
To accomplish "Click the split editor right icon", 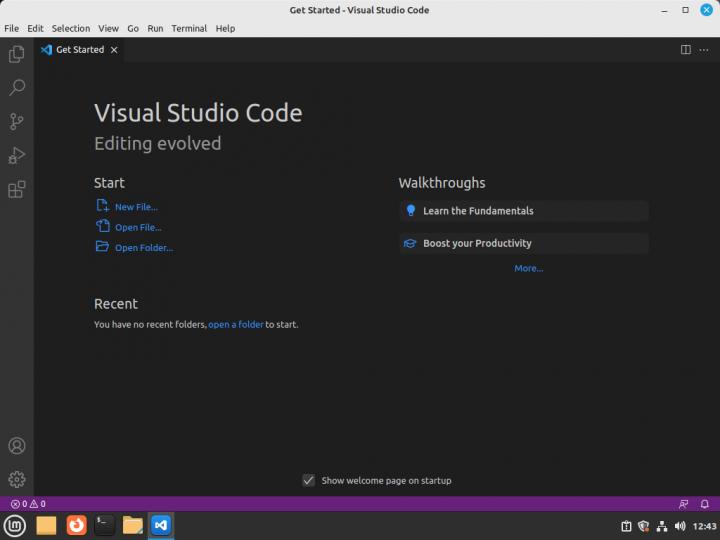I will click(686, 49).
